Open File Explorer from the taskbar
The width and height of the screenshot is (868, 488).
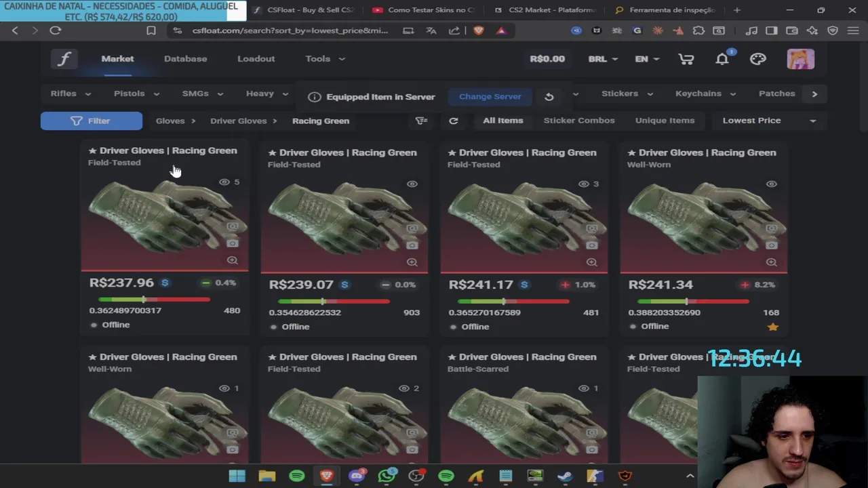click(267, 476)
